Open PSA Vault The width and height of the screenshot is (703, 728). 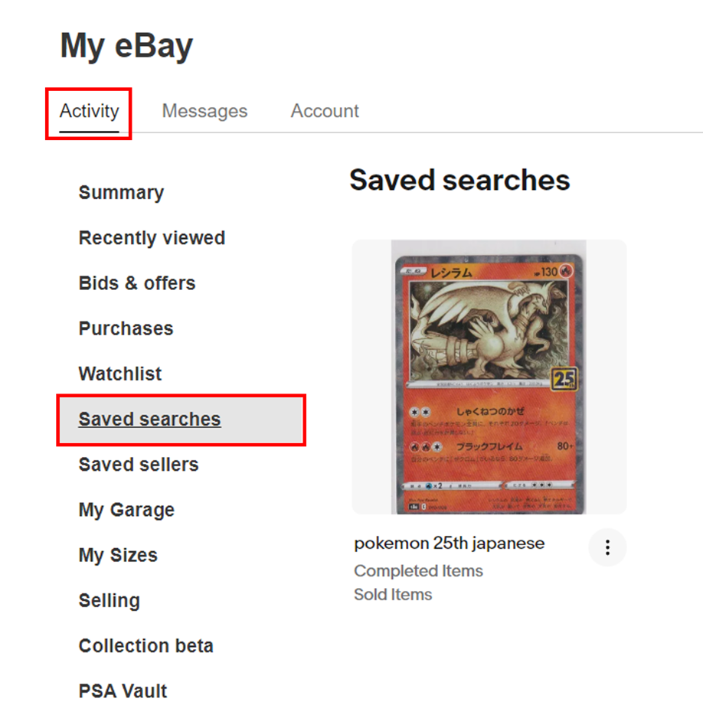pyautogui.click(x=123, y=691)
